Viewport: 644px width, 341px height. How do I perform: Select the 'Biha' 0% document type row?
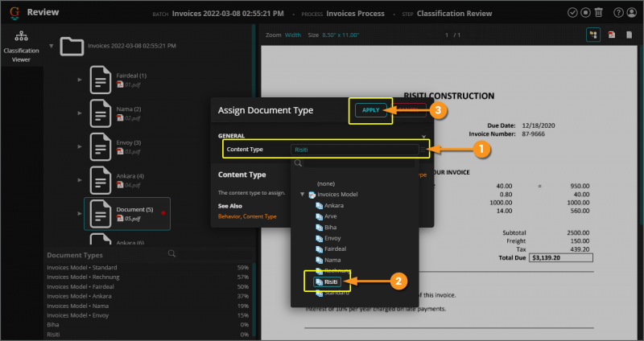(148, 325)
